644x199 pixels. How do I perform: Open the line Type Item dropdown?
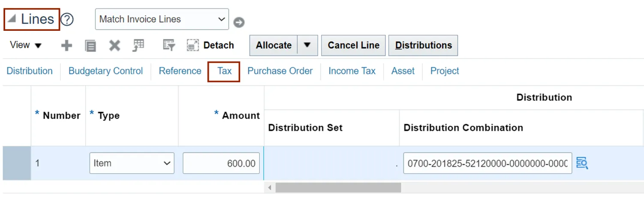pos(132,163)
